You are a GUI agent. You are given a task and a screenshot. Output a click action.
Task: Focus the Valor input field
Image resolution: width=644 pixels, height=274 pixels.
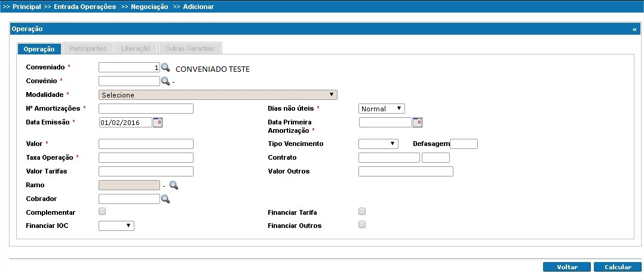[x=146, y=144]
